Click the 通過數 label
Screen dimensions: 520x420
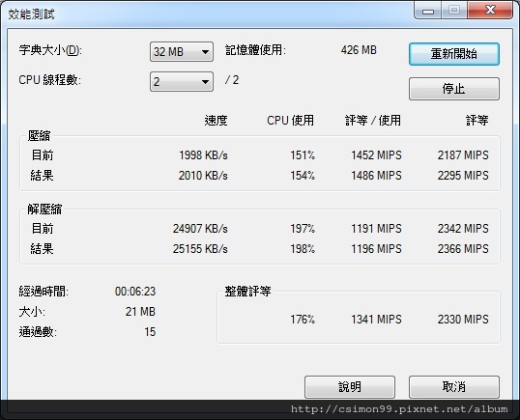coord(38,332)
